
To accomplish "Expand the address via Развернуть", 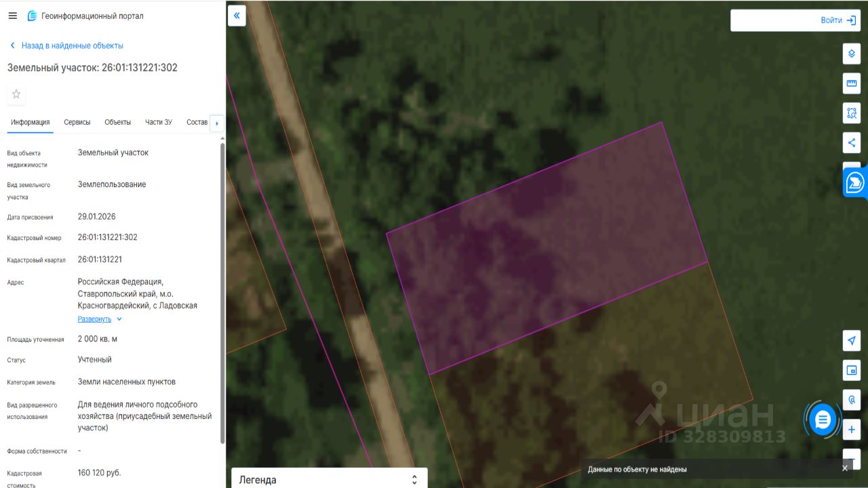I will (x=94, y=319).
